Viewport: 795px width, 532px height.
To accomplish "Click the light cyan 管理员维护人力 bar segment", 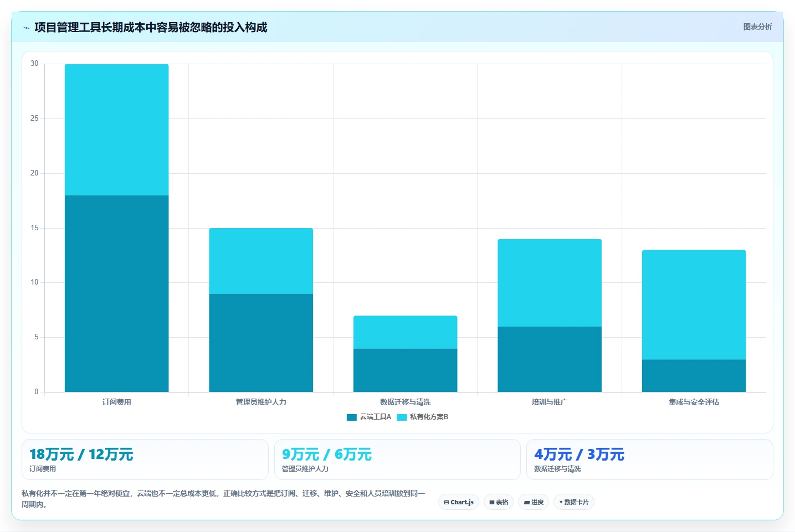I will click(x=261, y=261).
